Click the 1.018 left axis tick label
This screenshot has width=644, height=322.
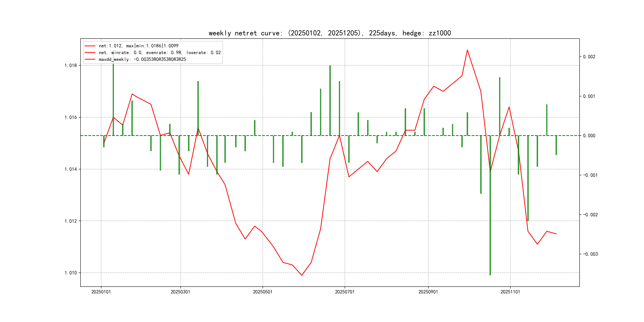pyautogui.click(x=71, y=66)
